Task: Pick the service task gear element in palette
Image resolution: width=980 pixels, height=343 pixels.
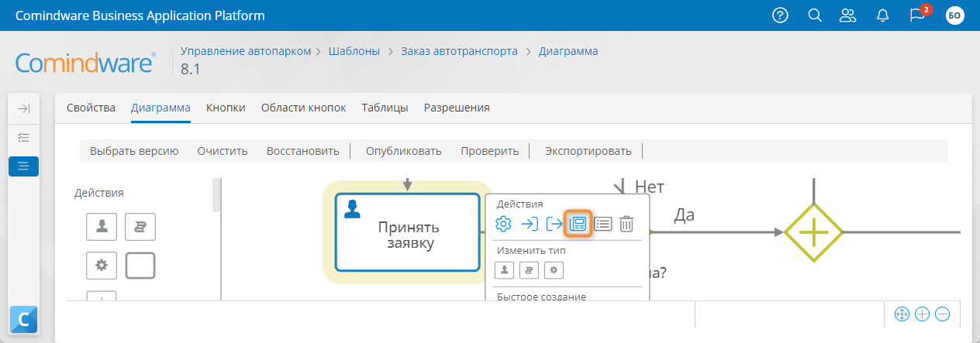Action: [x=101, y=266]
